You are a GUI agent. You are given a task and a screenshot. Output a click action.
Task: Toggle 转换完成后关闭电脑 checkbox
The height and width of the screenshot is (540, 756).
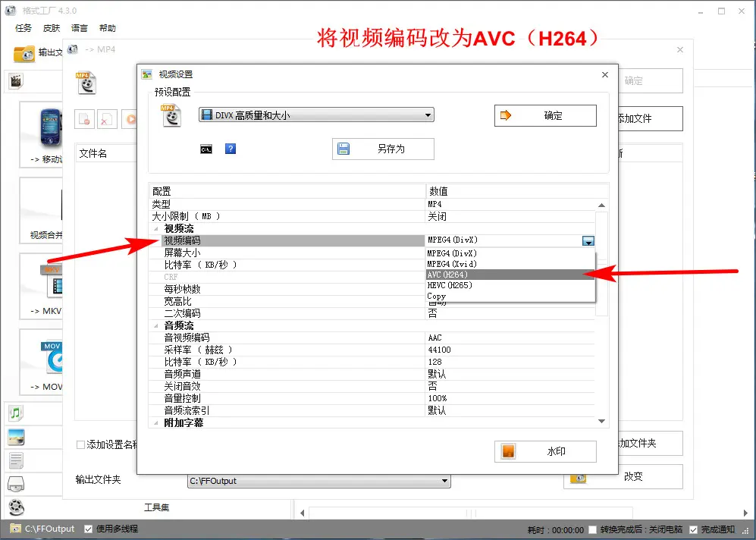tap(592, 529)
